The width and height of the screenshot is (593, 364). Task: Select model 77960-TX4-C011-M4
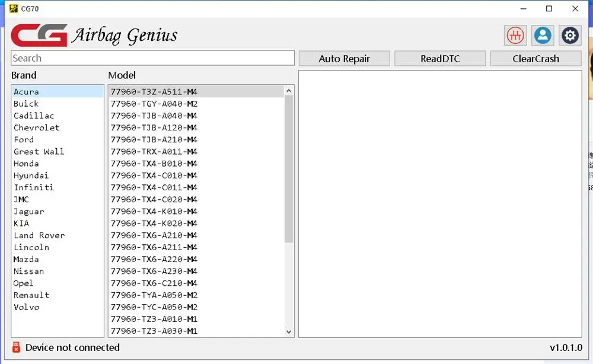(196, 187)
